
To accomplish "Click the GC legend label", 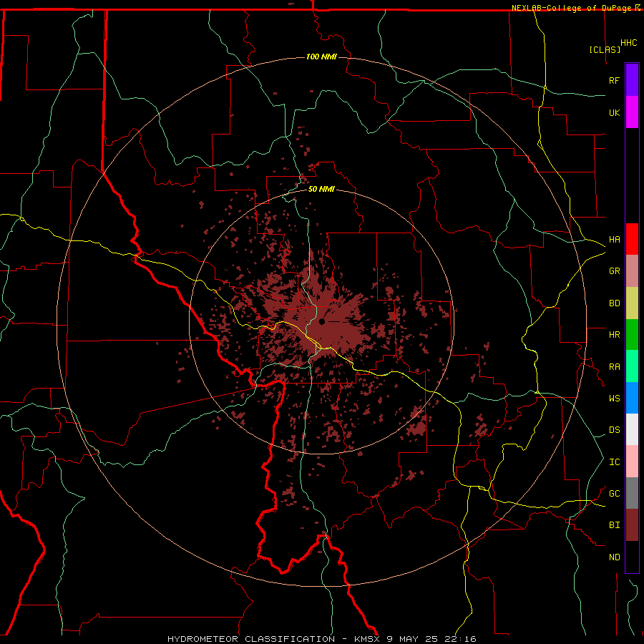I will coord(614,494).
